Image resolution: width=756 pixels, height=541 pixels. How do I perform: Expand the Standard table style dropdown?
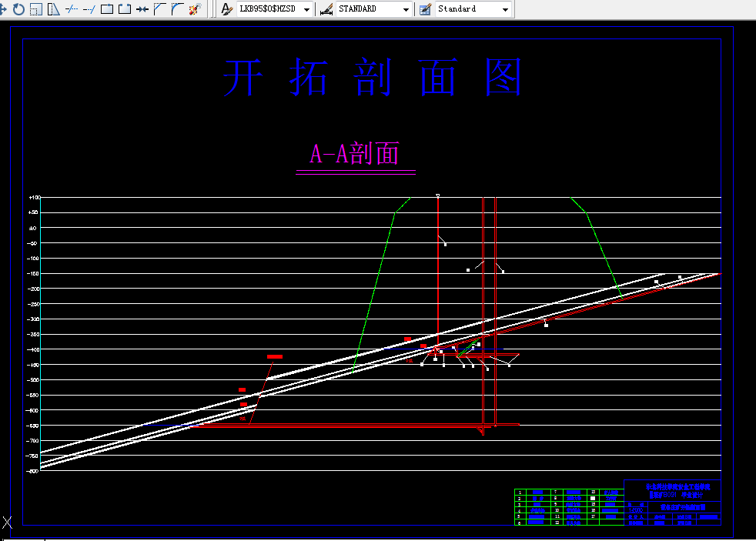[505, 9]
